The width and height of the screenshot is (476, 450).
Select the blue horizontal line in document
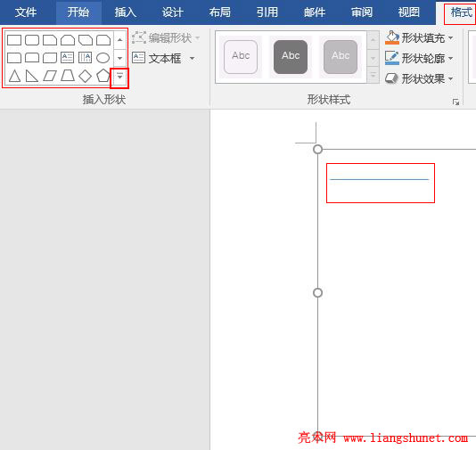(379, 179)
